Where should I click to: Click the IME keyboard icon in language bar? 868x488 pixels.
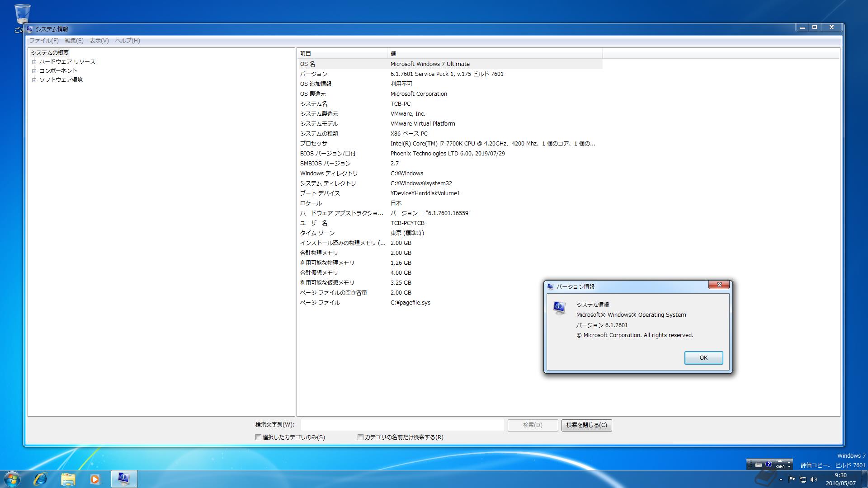[759, 465]
